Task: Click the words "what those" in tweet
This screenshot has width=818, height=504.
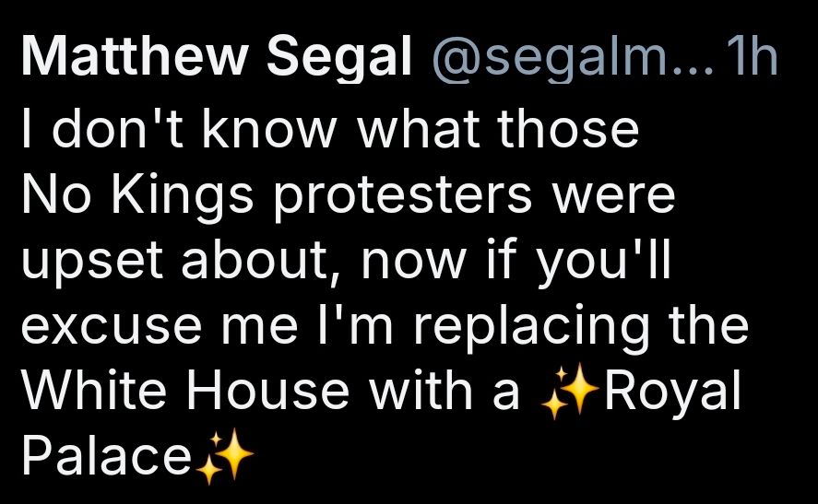Action: click(x=498, y=131)
